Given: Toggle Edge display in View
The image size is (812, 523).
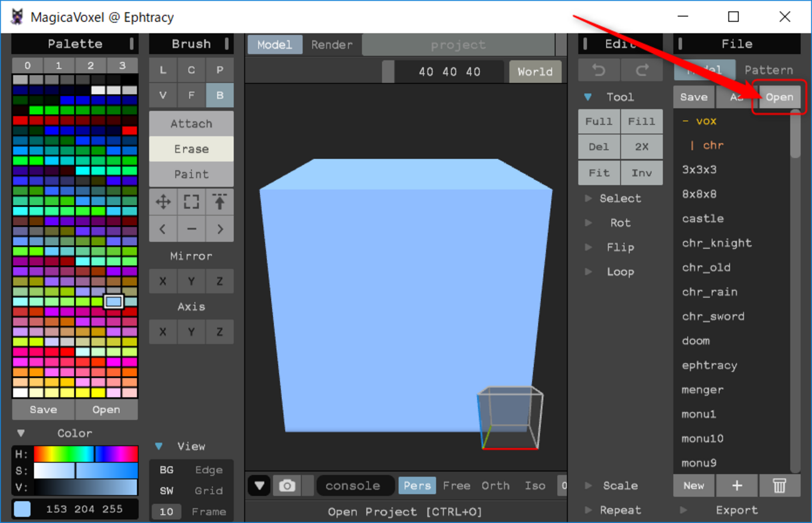Looking at the screenshot, I should [x=209, y=470].
